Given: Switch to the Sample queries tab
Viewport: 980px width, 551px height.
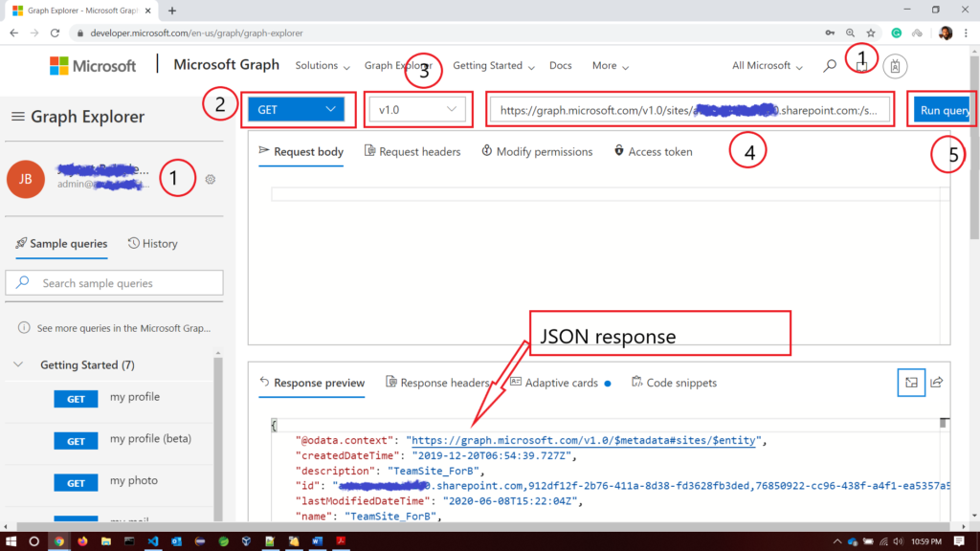Looking at the screenshot, I should pyautogui.click(x=61, y=244).
